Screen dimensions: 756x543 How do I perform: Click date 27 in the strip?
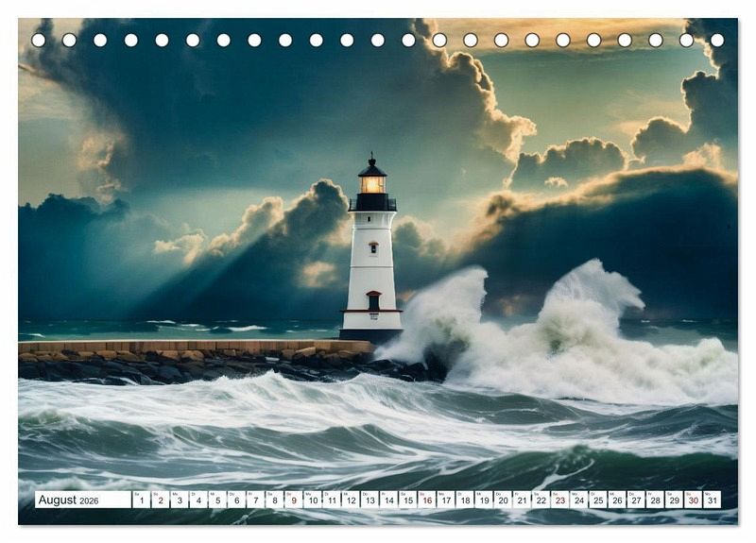tap(636, 501)
